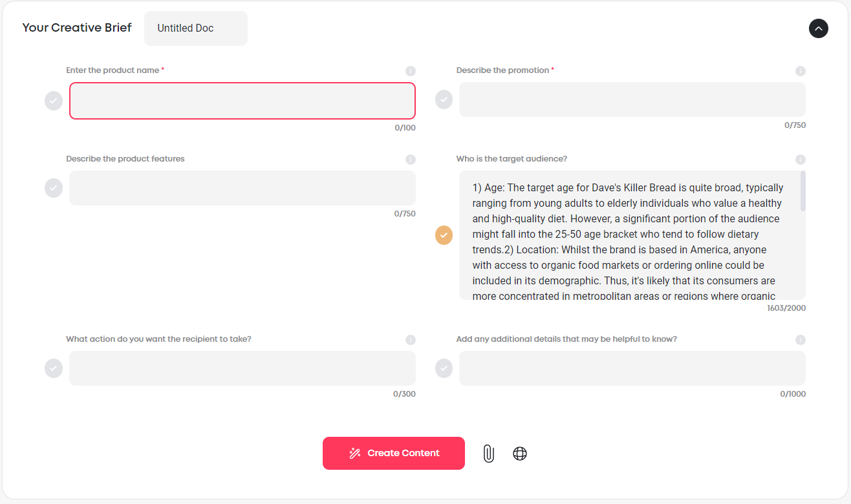
Task: Show info for additional details field
Action: (801, 340)
